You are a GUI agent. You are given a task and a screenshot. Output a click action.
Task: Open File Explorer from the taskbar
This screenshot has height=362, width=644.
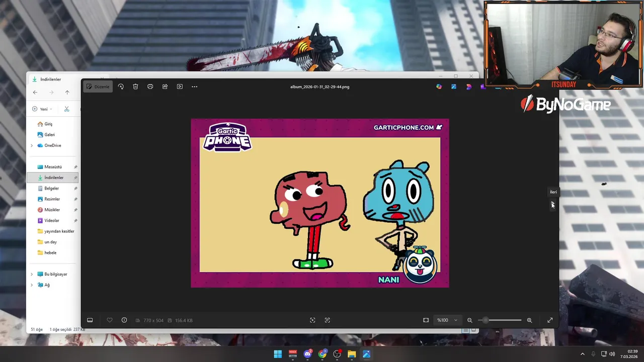pyautogui.click(x=352, y=354)
